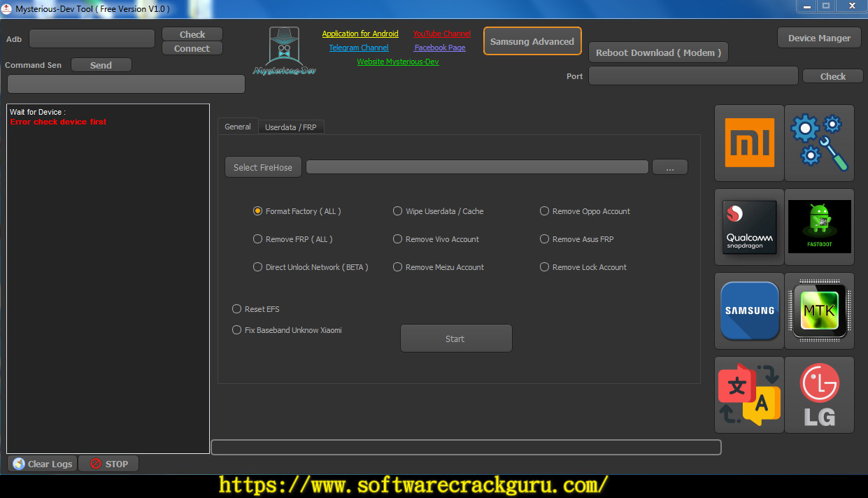Click the Connect button
868x498 pixels.
click(192, 48)
